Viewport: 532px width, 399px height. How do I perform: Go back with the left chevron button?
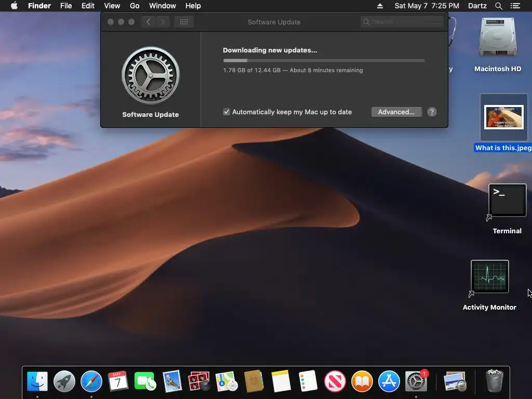click(148, 22)
